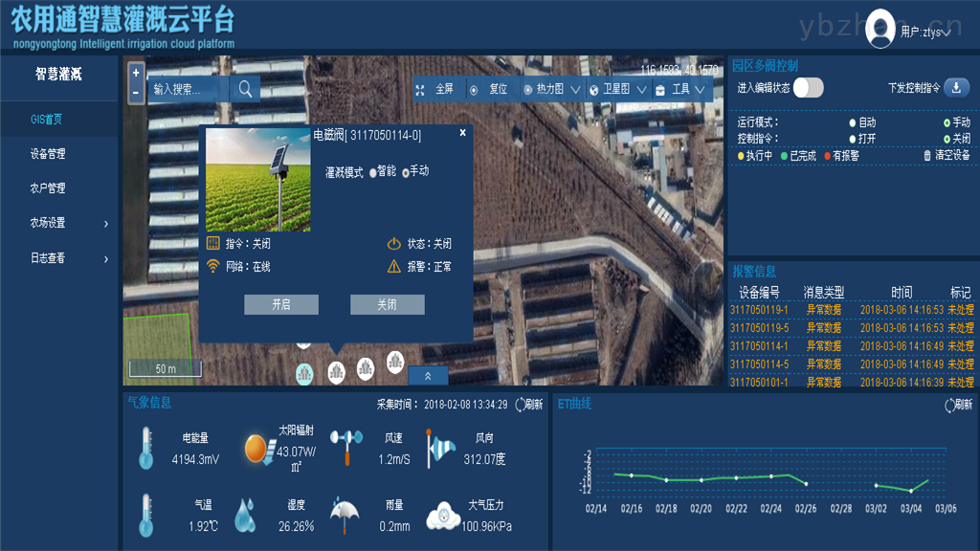Download control command via 下发控制指令 icon

956,87
